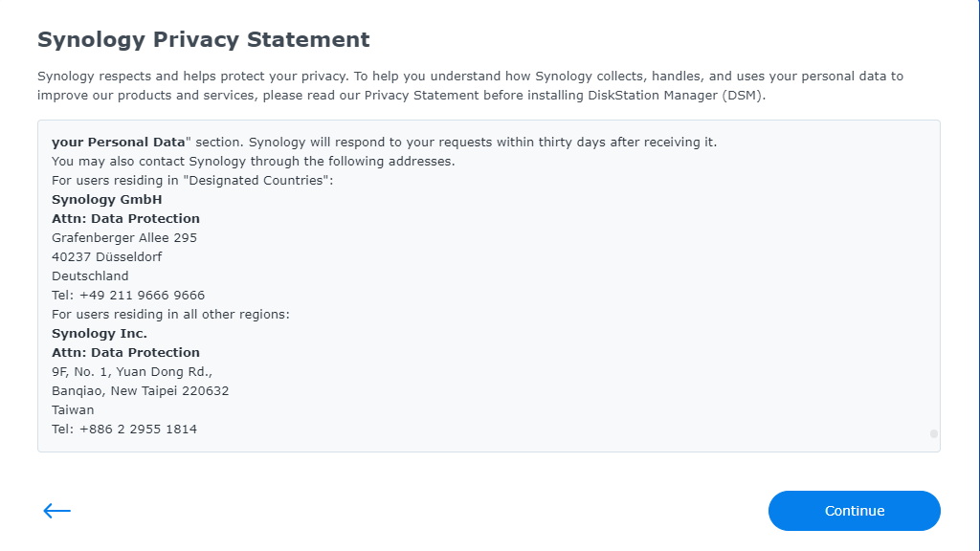Screen dimensions: 980x551
Task: Click the second Attn: Data Protection line under Synology Inc.
Action: pos(125,353)
